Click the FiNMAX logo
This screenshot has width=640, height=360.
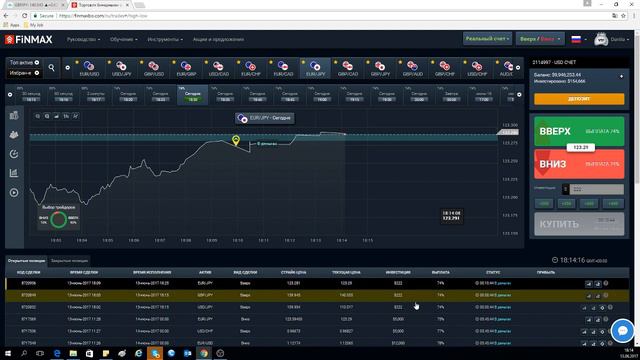(29, 40)
